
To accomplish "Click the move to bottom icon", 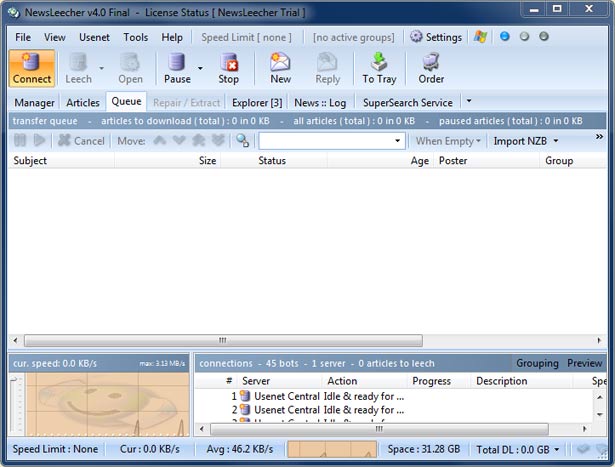I will (x=218, y=140).
